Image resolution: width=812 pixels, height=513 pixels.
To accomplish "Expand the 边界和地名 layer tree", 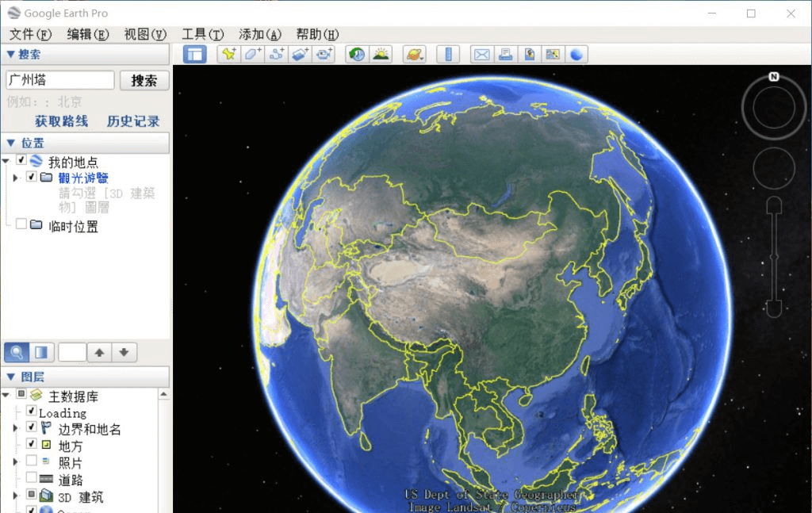I will tap(16, 428).
